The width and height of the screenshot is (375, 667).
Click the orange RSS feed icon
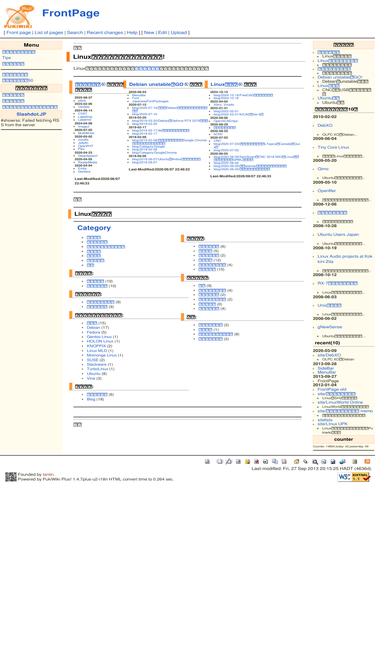pyautogui.click(x=367, y=462)
